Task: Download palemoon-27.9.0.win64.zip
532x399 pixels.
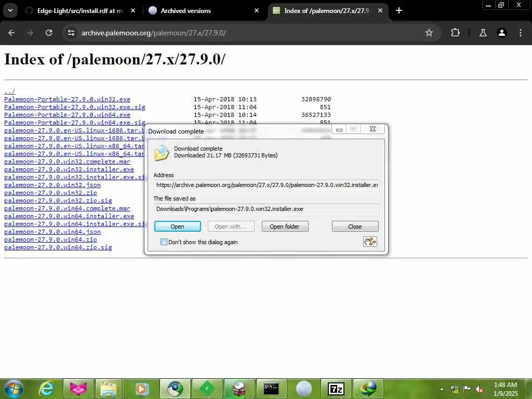Action: coord(50,240)
